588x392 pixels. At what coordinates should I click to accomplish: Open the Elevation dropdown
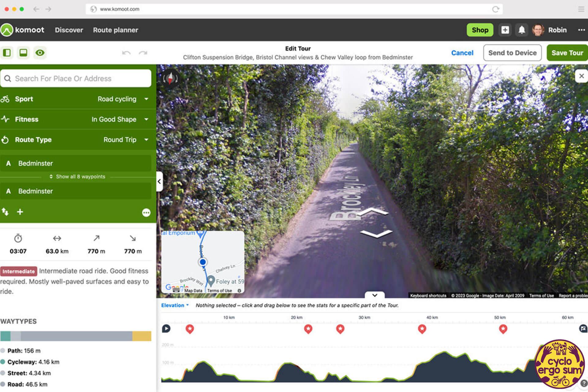[x=175, y=305]
